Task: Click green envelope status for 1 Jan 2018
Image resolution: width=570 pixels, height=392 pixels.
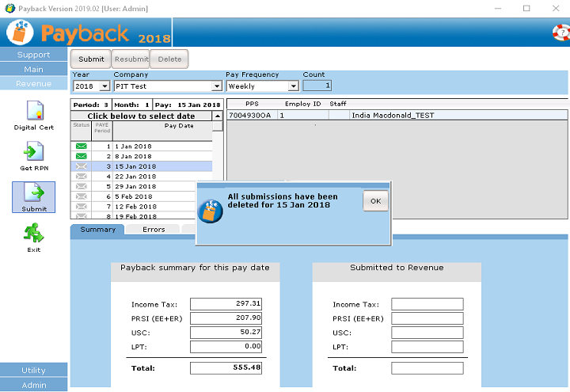Action: click(81, 147)
